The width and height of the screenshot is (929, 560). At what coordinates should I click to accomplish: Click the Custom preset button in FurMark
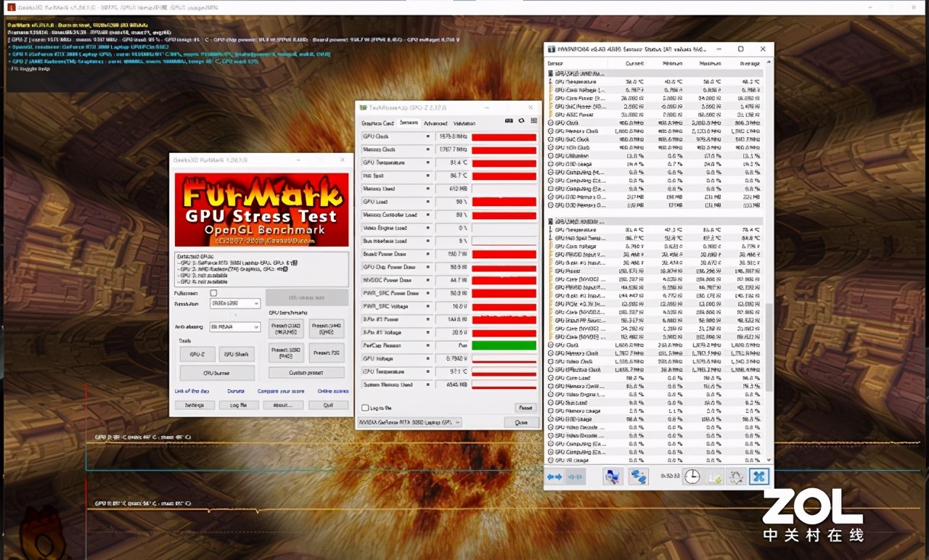pos(306,373)
